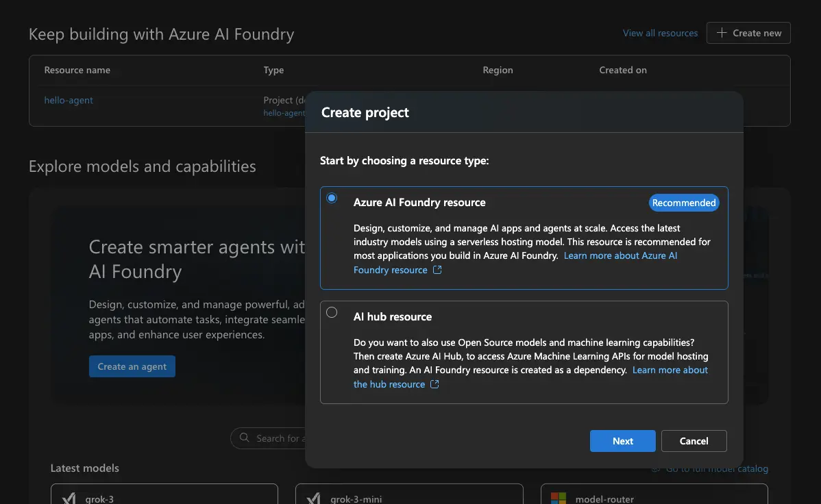Screen dimensions: 821x504
Task: Open the Learn more about Azure AI Foundry resource link
Action: coord(515,263)
